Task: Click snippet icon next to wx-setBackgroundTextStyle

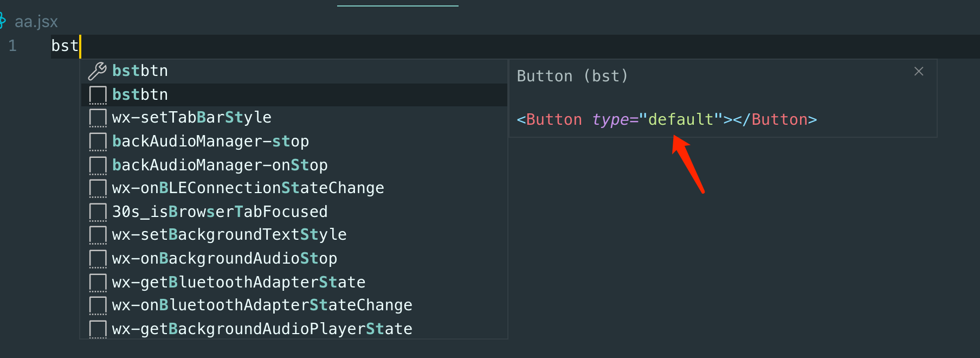Action: [x=98, y=235]
